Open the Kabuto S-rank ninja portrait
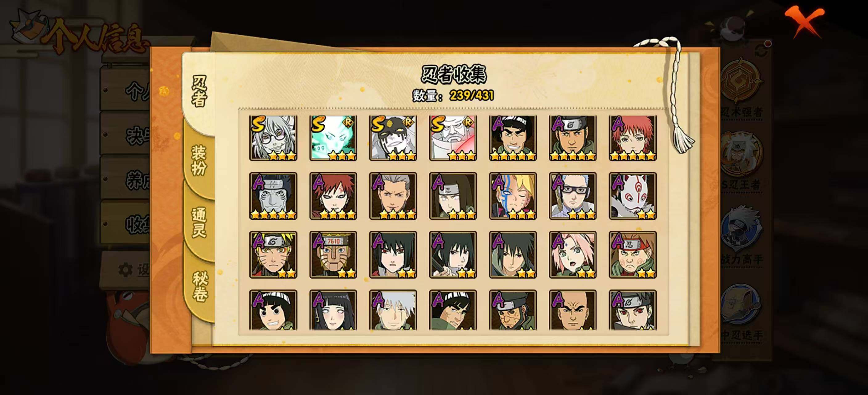 point(273,138)
